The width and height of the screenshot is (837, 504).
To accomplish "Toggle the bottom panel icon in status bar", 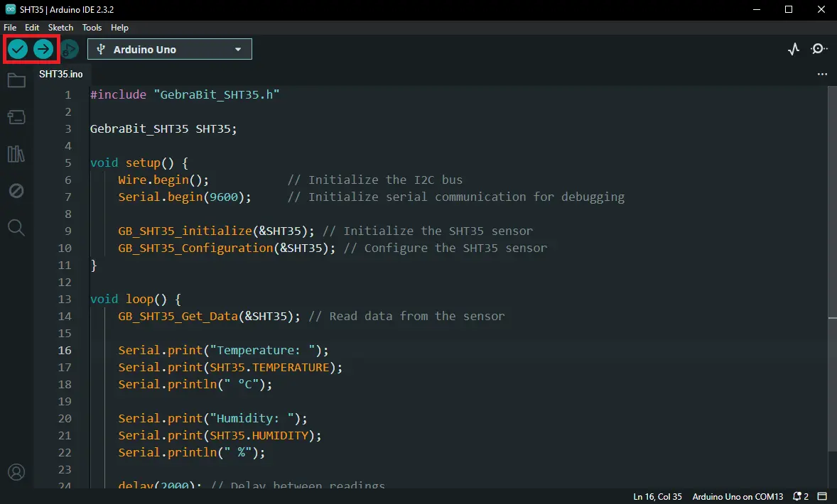I will (x=823, y=496).
